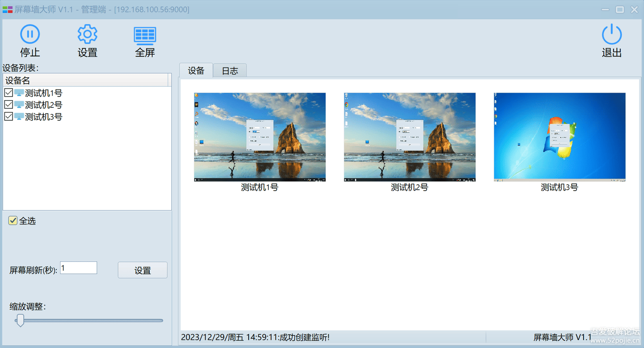Open settings via the 设置 gear icon

coord(87,33)
